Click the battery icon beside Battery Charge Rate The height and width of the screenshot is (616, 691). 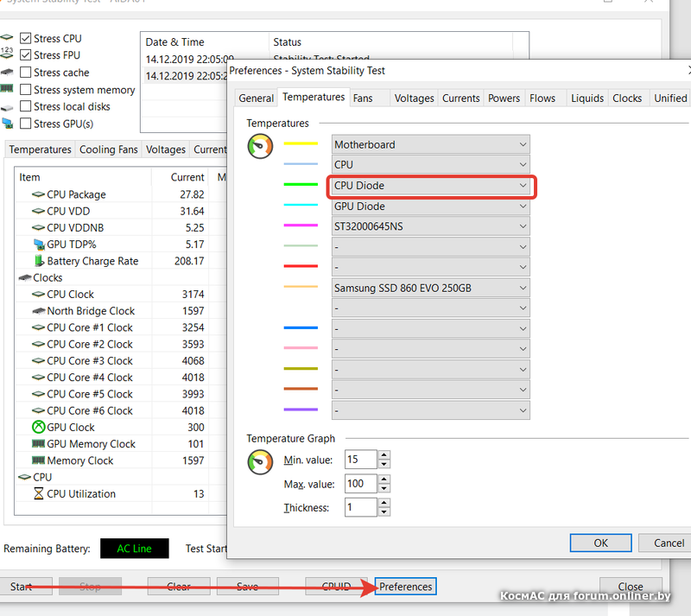38,261
